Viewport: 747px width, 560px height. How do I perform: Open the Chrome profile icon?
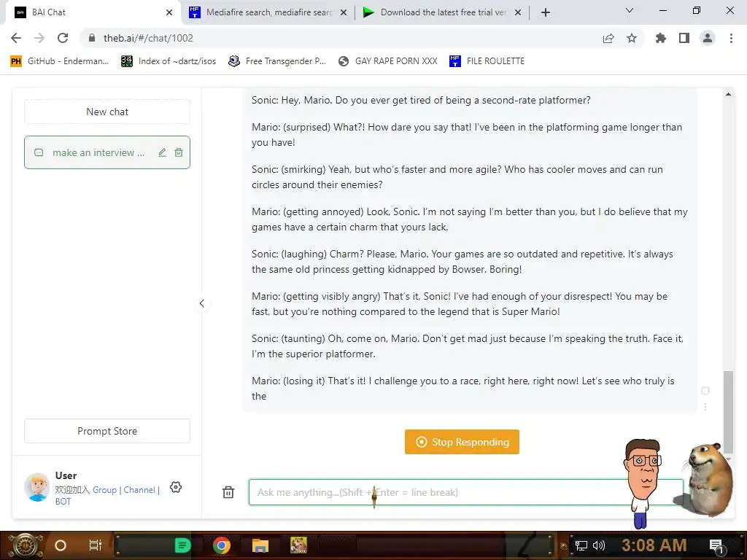(708, 38)
